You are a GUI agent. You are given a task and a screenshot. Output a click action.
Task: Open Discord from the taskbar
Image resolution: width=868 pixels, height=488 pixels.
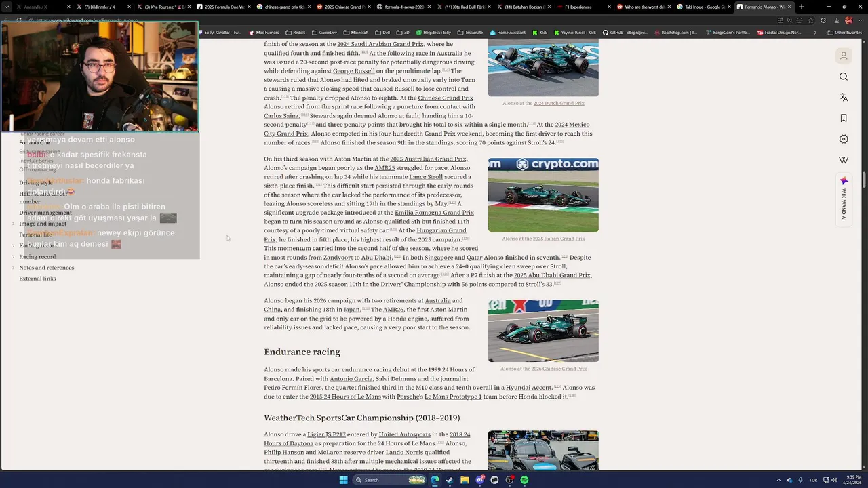click(x=479, y=480)
